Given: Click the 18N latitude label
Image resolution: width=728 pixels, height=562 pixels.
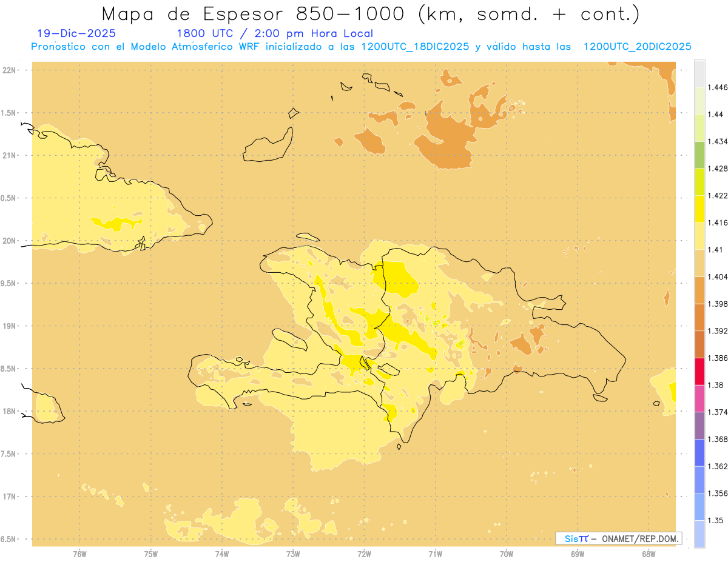Looking at the screenshot, I should tap(10, 412).
